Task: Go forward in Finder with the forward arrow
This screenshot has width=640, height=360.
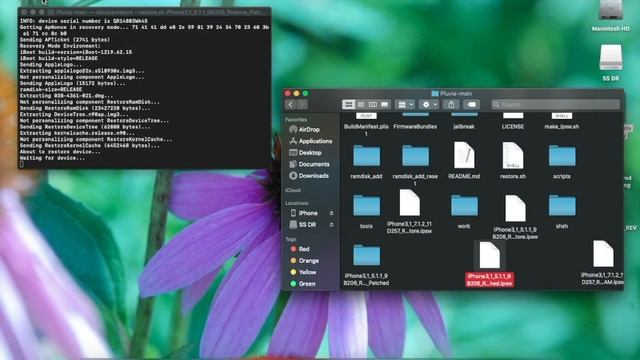Action: (x=302, y=105)
